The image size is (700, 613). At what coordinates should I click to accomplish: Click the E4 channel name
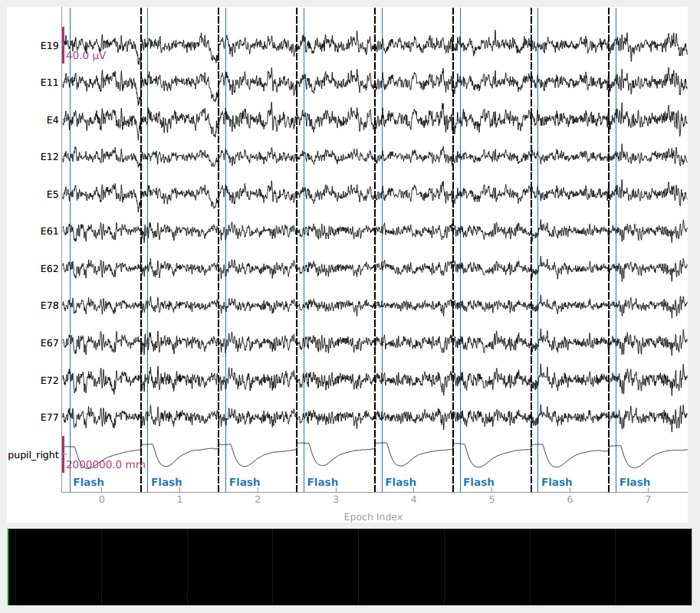pos(52,120)
